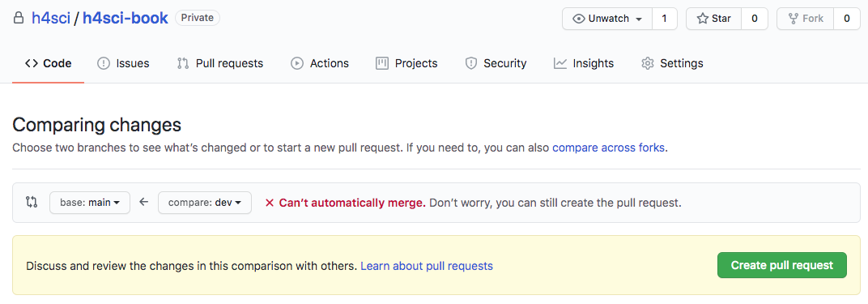Click the private repository lock icon
This screenshot has height=304, width=868.
[19, 19]
